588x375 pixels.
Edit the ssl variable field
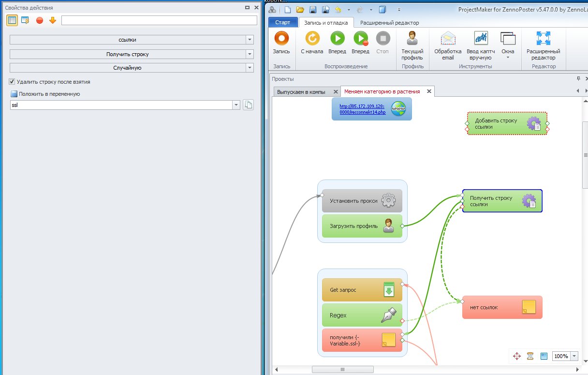coord(121,105)
